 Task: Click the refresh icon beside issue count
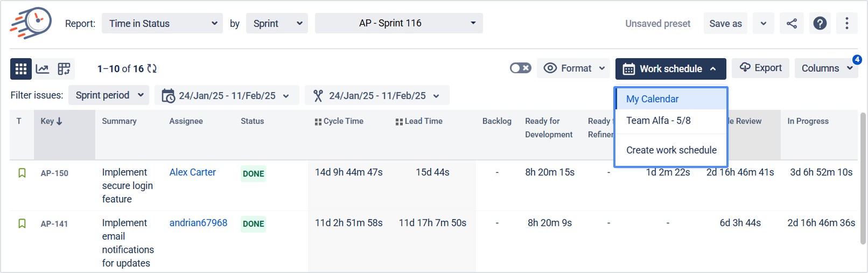tap(152, 69)
